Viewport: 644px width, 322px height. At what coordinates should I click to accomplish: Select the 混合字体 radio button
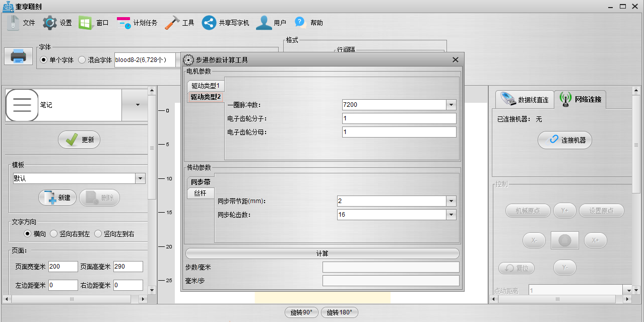82,60
